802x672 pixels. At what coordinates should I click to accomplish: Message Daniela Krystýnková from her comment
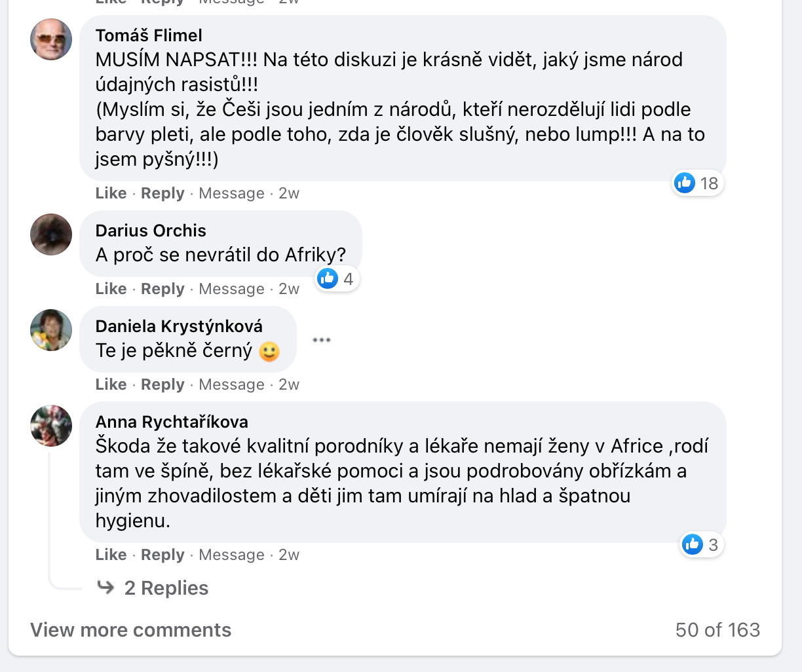click(231, 384)
